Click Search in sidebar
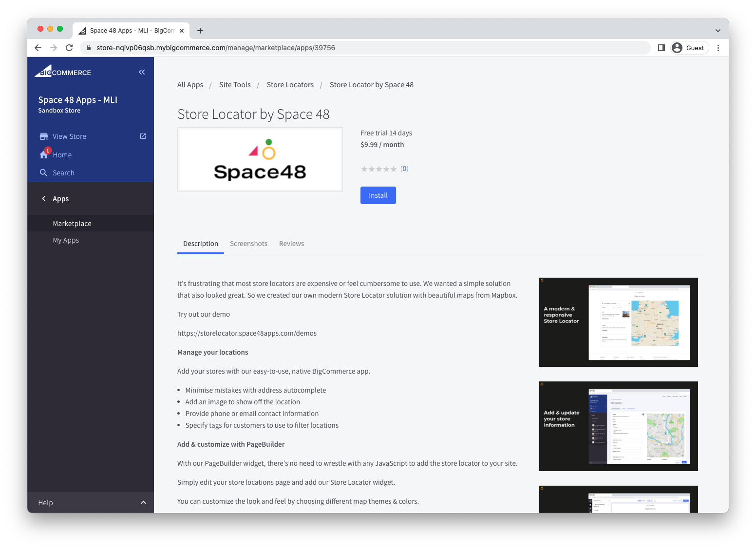 [x=63, y=173]
